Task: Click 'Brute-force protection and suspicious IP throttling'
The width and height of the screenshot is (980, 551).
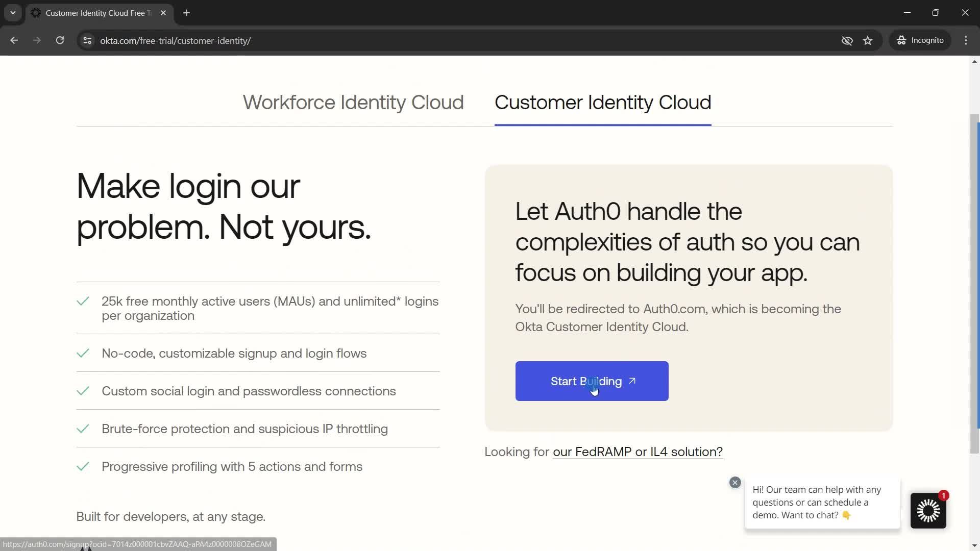Action: [244, 429]
